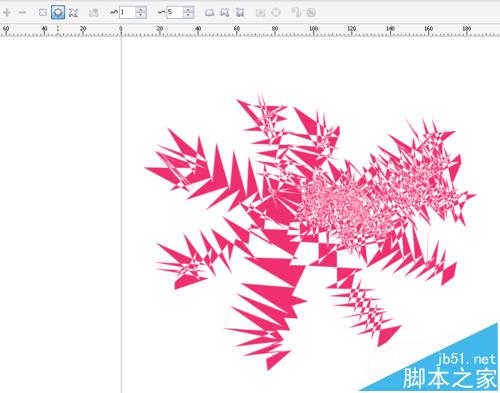The width and height of the screenshot is (500, 393).
Task: Toggle Random distortion option
Action: point(209,13)
